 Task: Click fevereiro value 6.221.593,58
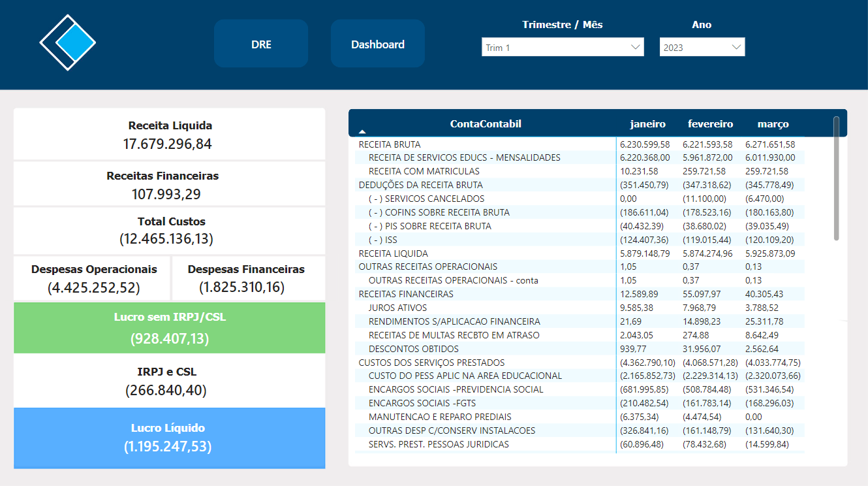pyautogui.click(x=707, y=144)
